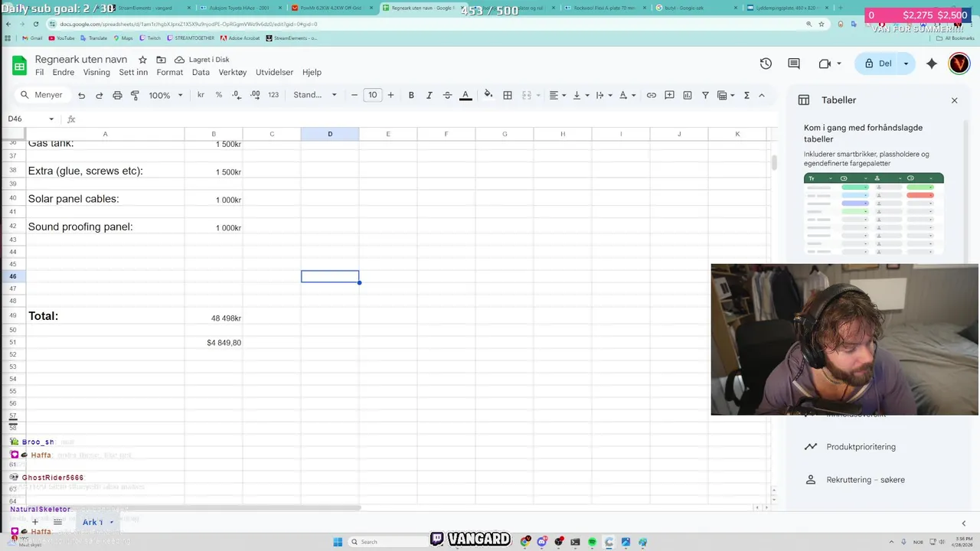
Task: Open Ark 1 sheet tab menu arrow
Action: click(112, 522)
